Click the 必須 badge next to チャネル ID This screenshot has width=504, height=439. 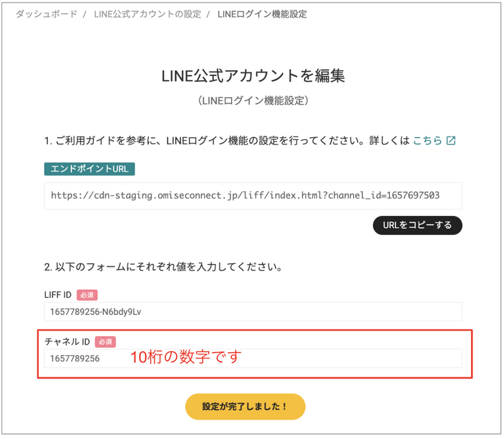click(106, 342)
